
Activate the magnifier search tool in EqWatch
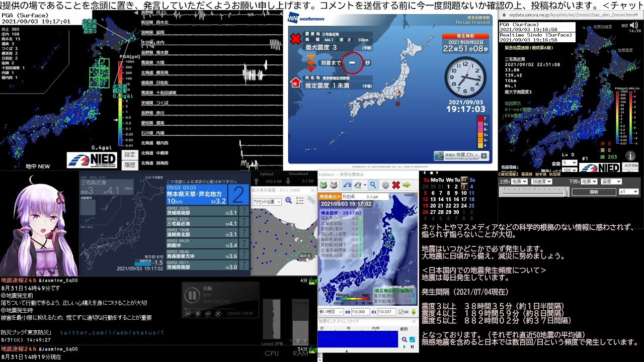[373, 184]
